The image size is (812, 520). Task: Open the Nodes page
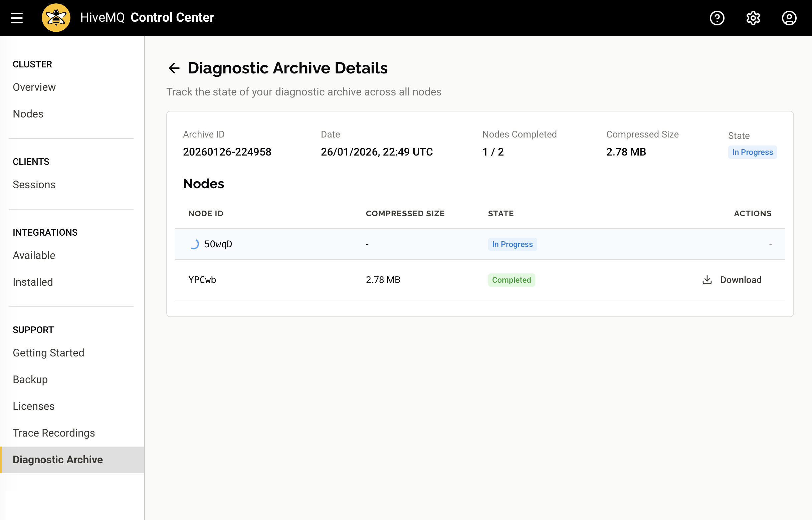coord(28,114)
